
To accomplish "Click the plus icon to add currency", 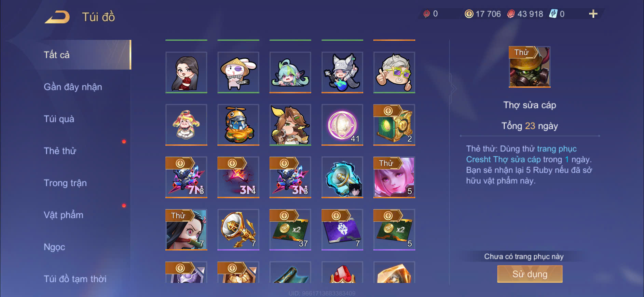I will click(593, 14).
